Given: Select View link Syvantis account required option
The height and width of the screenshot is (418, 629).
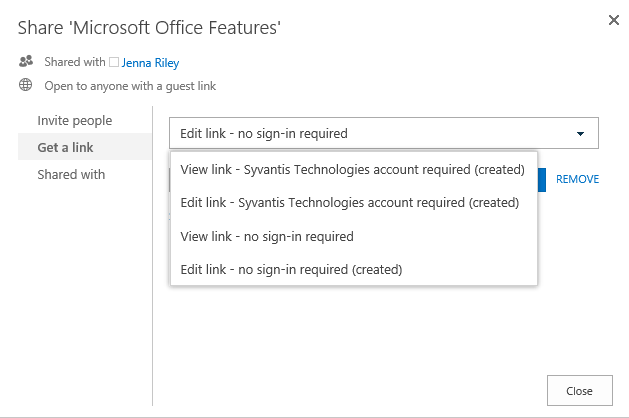Looking at the screenshot, I should (353, 170).
